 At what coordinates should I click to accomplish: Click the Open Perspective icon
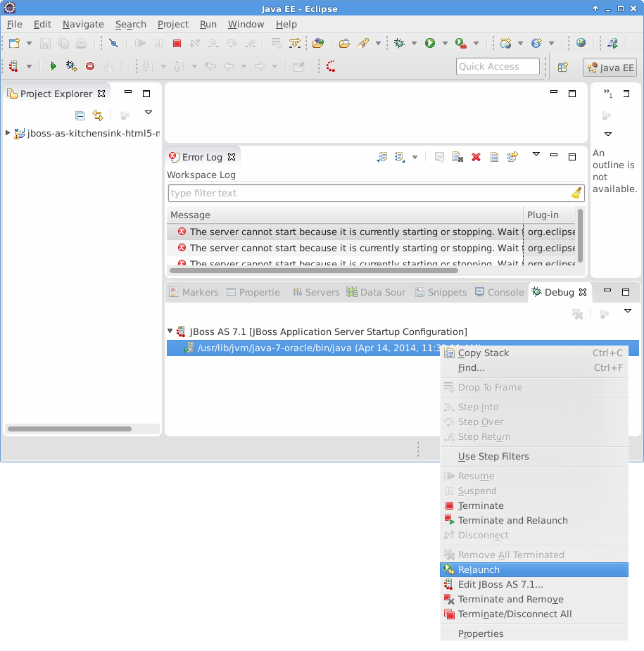(563, 68)
